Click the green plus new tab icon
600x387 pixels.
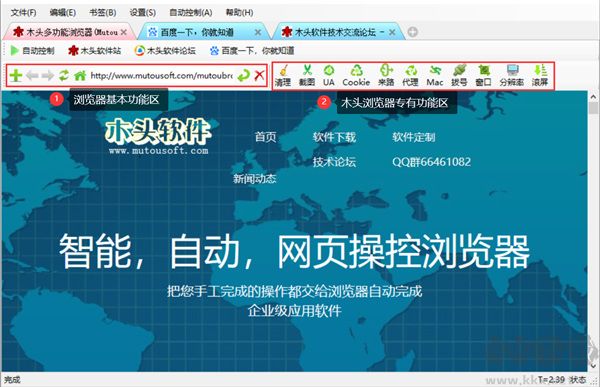click(15, 75)
